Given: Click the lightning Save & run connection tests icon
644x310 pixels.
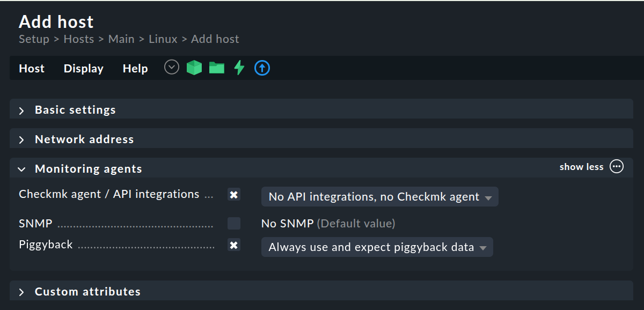Looking at the screenshot, I should point(238,68).
